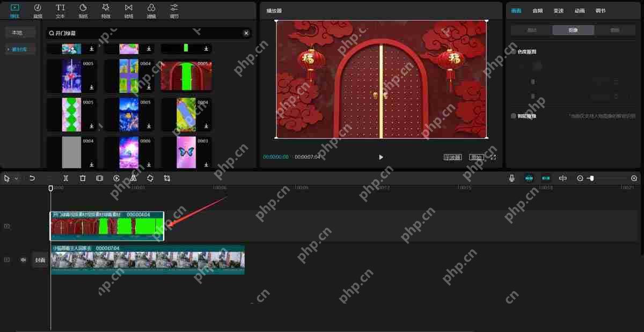Download the purple fantasy scene clip

[x=149, y=165]
